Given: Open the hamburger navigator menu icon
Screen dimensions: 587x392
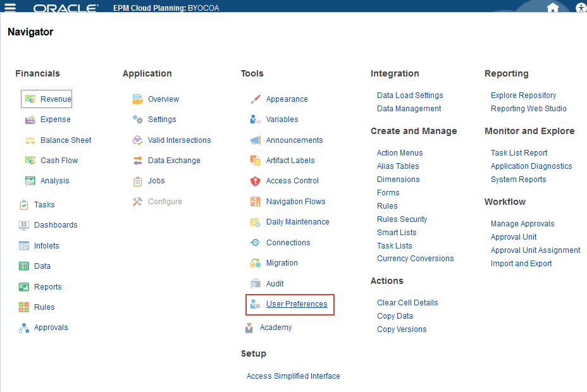Looking at the screenshot, I should 10,8.
